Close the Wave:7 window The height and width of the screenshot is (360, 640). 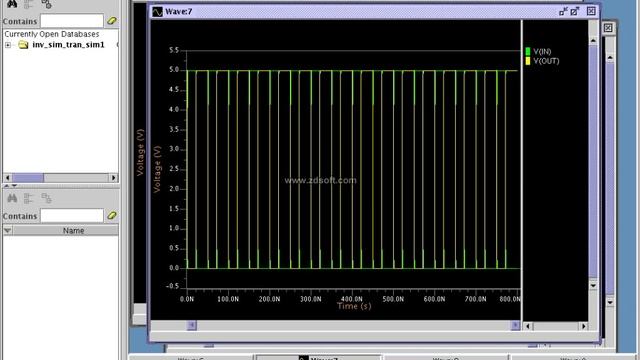point(591,11)
